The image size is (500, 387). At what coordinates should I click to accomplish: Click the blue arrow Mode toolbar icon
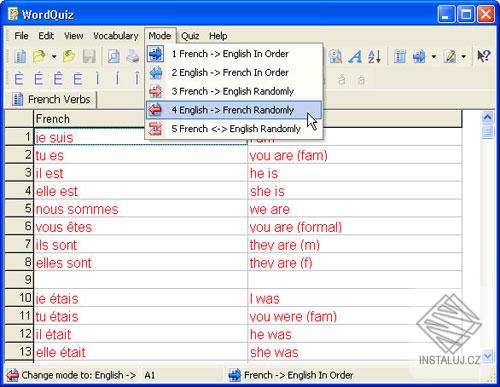point(419,56)
